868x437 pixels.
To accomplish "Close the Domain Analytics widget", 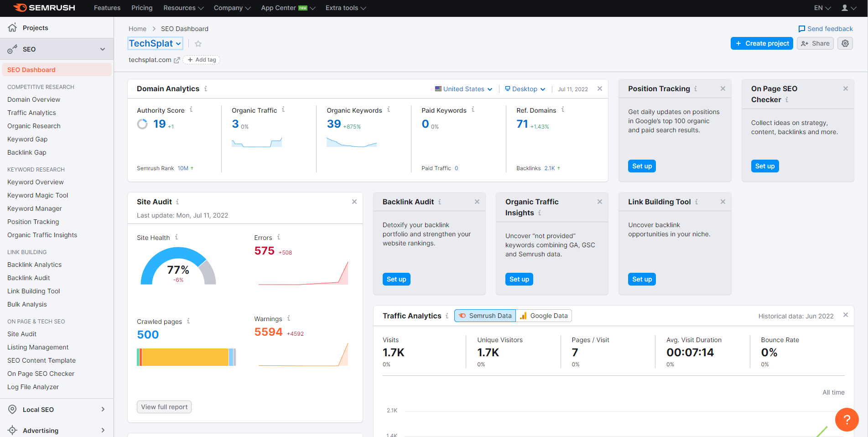I will [x=600, y=88].
